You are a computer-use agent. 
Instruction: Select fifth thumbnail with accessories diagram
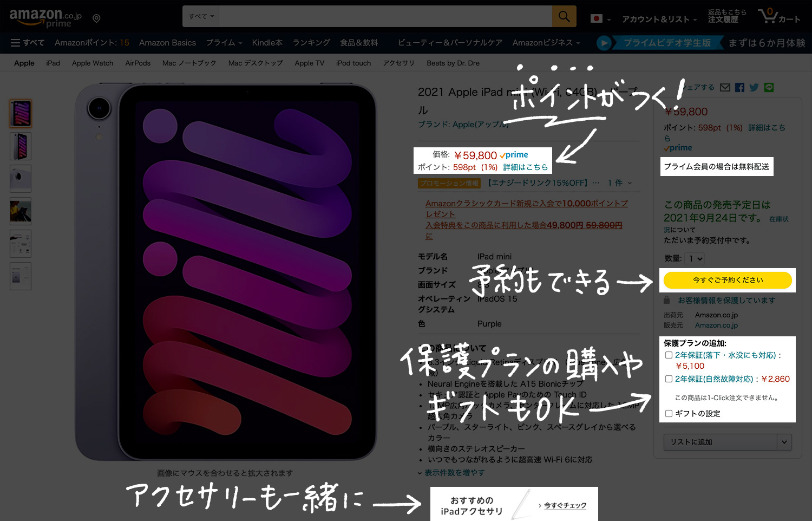pyautogui.click(x=21, y=244)
